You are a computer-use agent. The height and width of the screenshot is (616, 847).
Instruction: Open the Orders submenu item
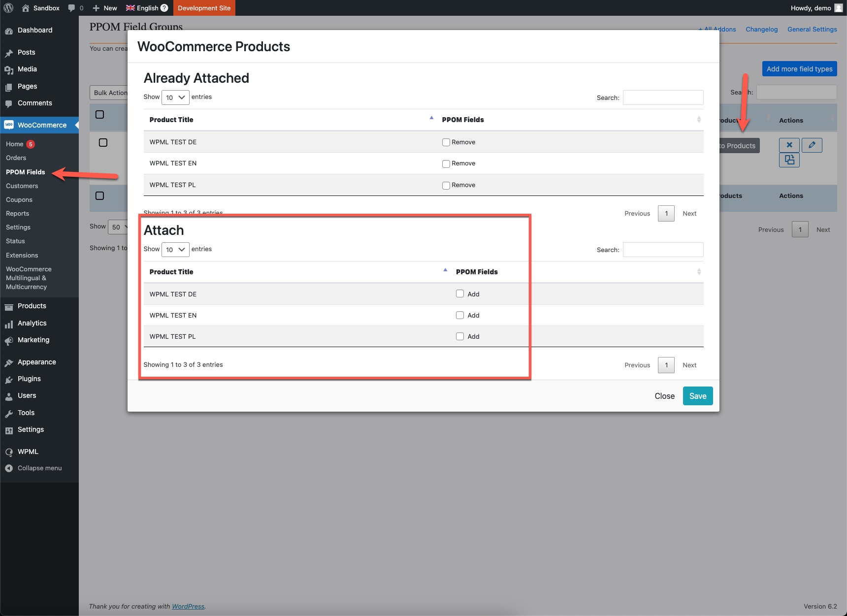click(16, 158)
